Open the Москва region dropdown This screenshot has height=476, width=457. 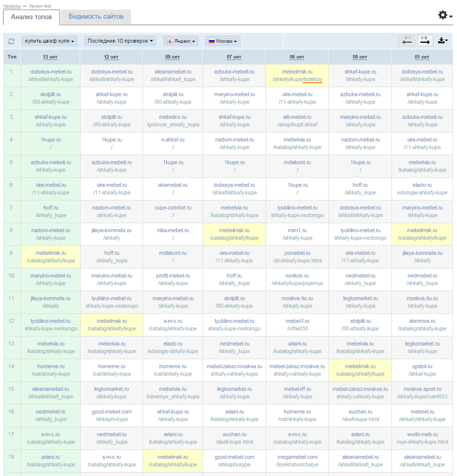tap(223, 41)
